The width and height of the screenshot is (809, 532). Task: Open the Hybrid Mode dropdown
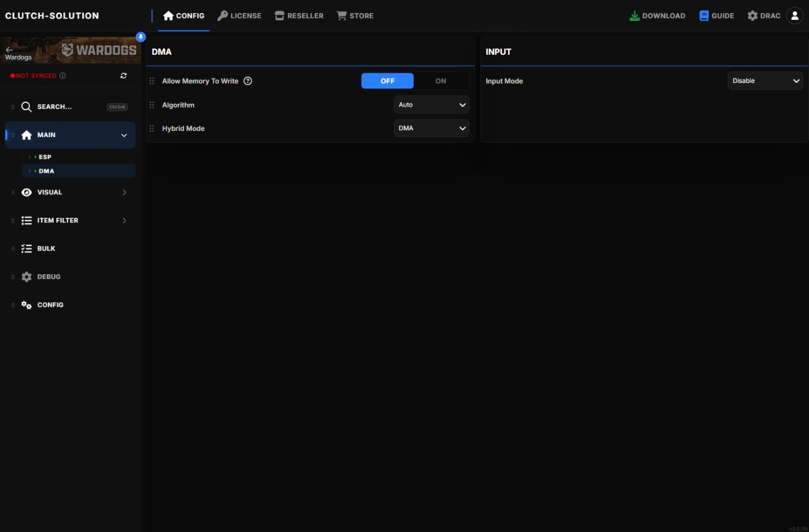coord(431,129)
